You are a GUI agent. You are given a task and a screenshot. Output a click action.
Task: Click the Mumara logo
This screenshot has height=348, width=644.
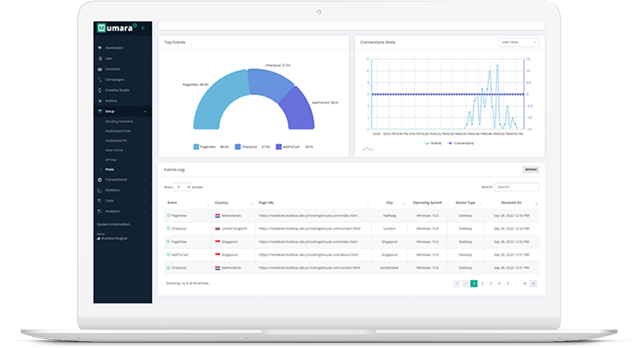pyautogui.click(x=117, y=28)
